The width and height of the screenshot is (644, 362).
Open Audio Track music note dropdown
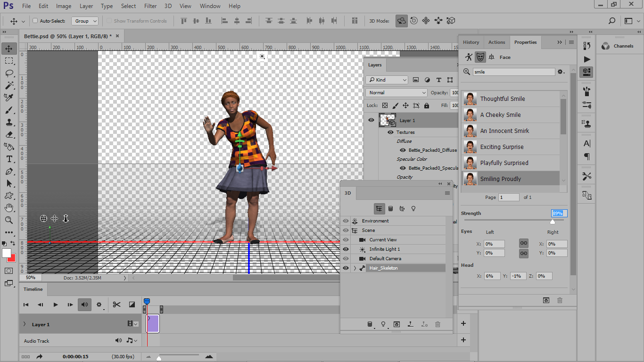(x=132, y=340)
